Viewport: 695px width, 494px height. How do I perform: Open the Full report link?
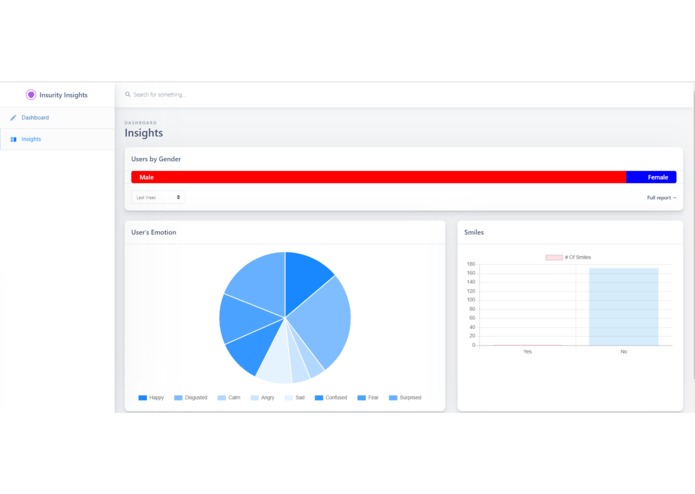(661, 198)
